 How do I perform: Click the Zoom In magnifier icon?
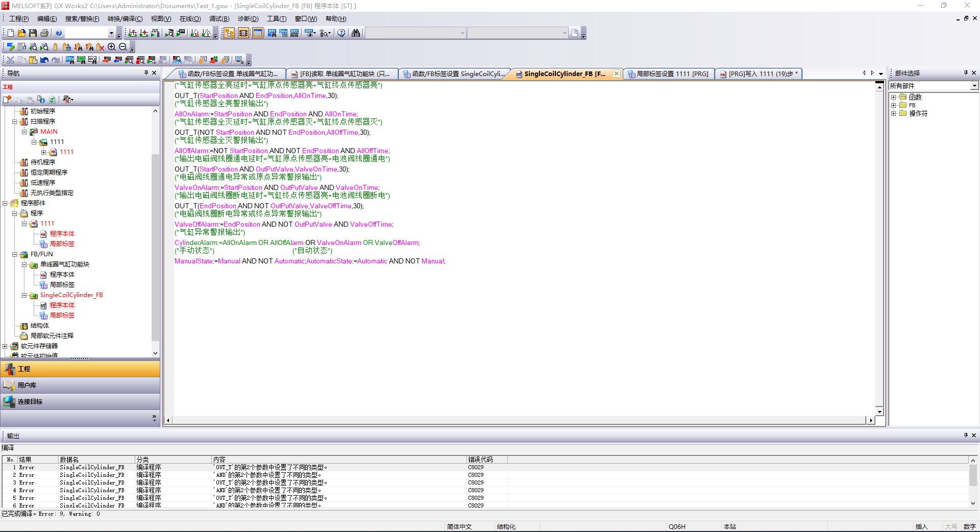tap(112, 47)
